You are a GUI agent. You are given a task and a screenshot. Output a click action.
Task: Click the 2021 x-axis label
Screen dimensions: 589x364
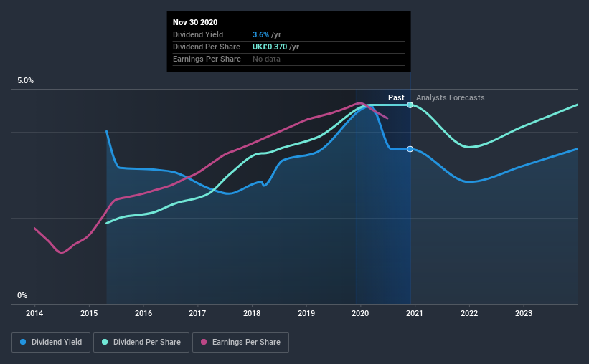click(x=415, y=313)
